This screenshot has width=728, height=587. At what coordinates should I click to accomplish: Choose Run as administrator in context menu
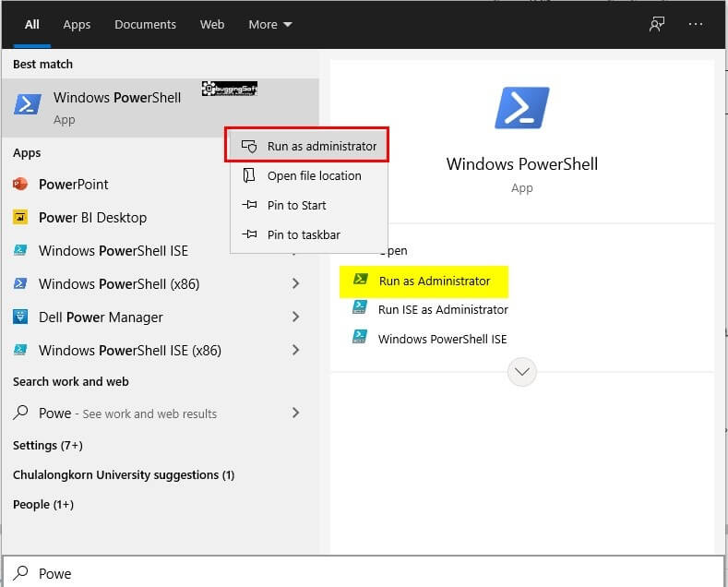click(309, 146)
